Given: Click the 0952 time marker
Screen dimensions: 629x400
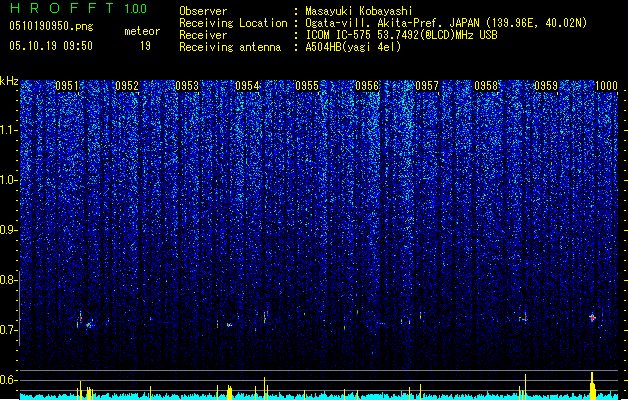Looking at the screenshot, I should 127,86.
